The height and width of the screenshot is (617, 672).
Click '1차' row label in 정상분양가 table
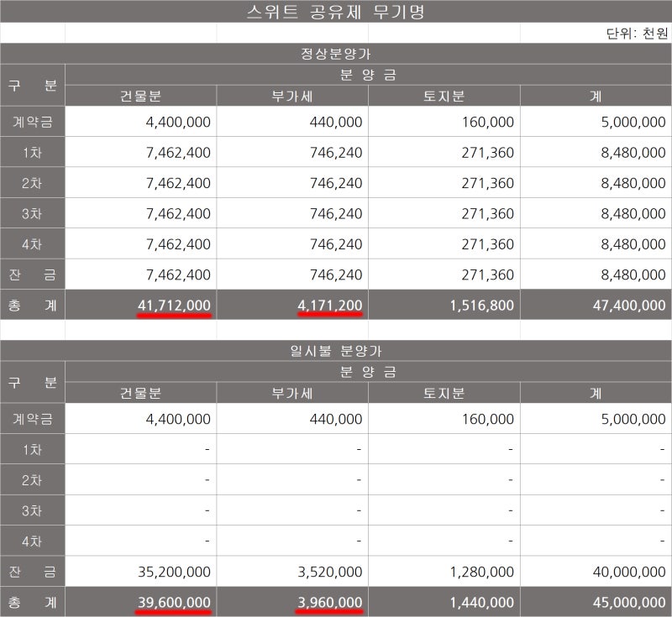[33, 153]
